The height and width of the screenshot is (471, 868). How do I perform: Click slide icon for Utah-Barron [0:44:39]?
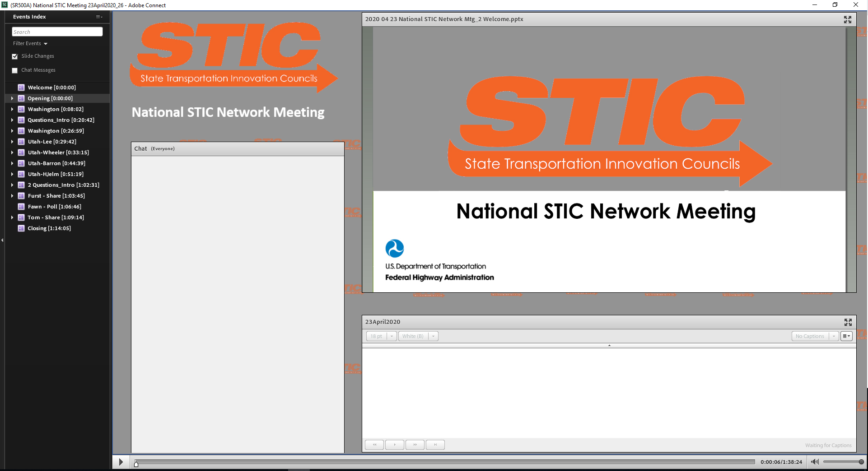21,163
